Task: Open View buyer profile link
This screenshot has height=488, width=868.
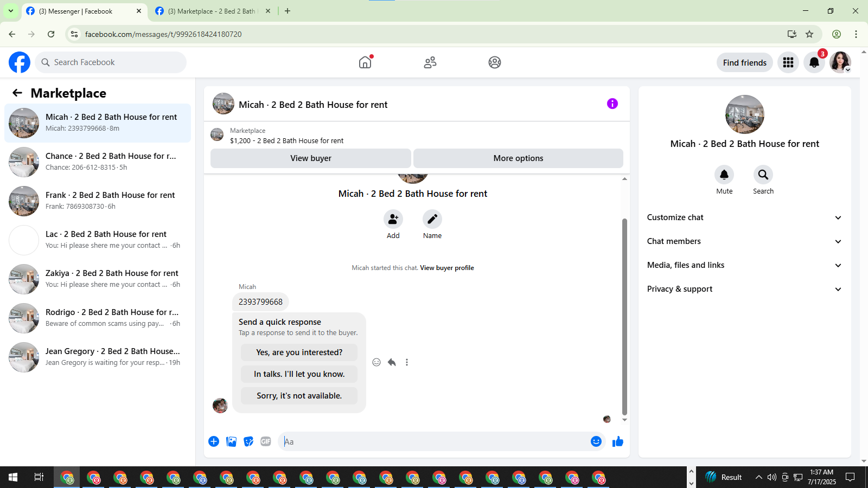Action: [x=447, y=268]
